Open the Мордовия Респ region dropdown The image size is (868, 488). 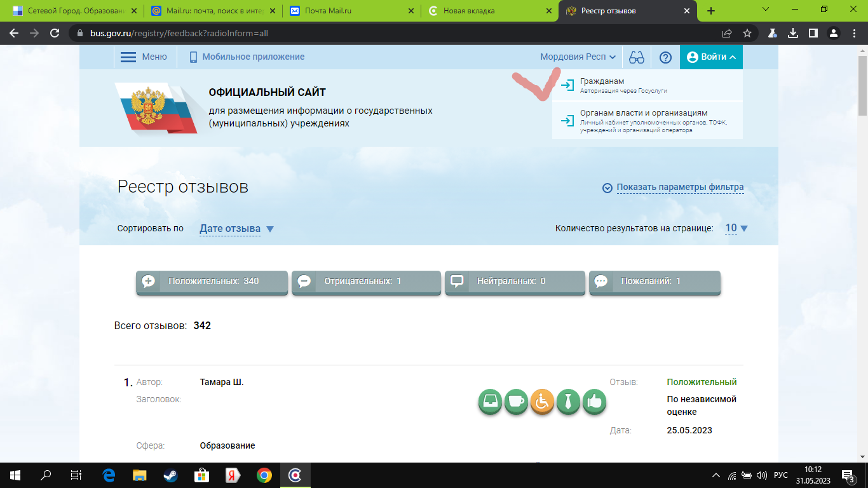click(x=578, y=57)
